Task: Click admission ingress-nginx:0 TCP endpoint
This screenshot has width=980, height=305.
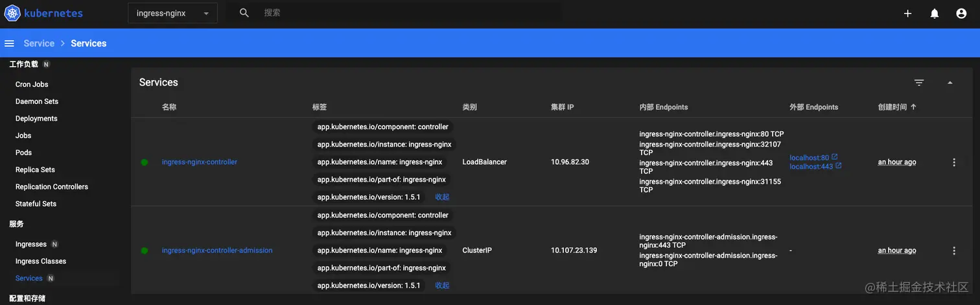Action: (x=708, y=260)
